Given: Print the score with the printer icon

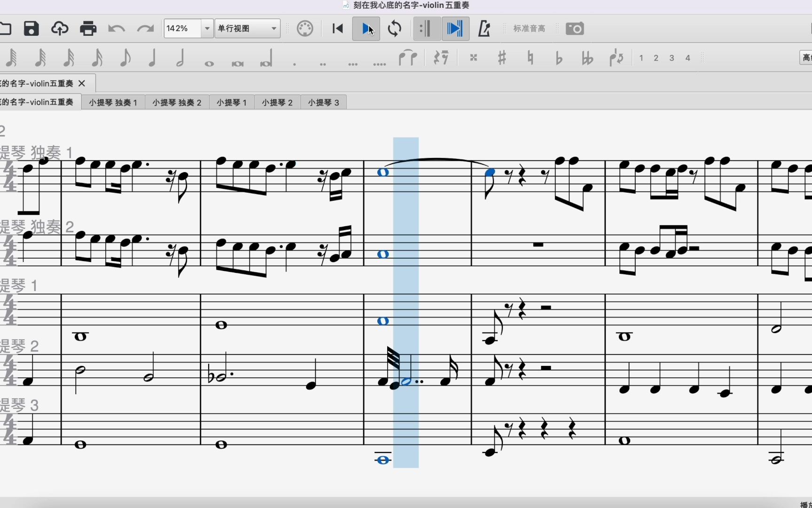Looking at the screenshot, I should click(x=88, y=29).
